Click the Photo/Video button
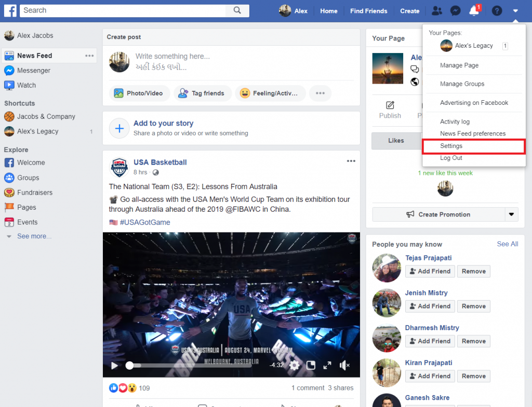Image resolution: width=532 pixels, height=407 pixels. coord(139,93)
